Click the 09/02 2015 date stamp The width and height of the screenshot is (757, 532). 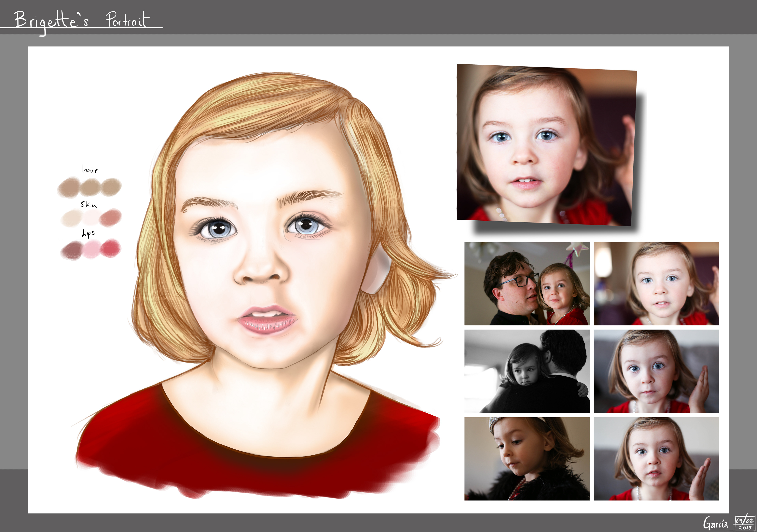pos(745,524)
